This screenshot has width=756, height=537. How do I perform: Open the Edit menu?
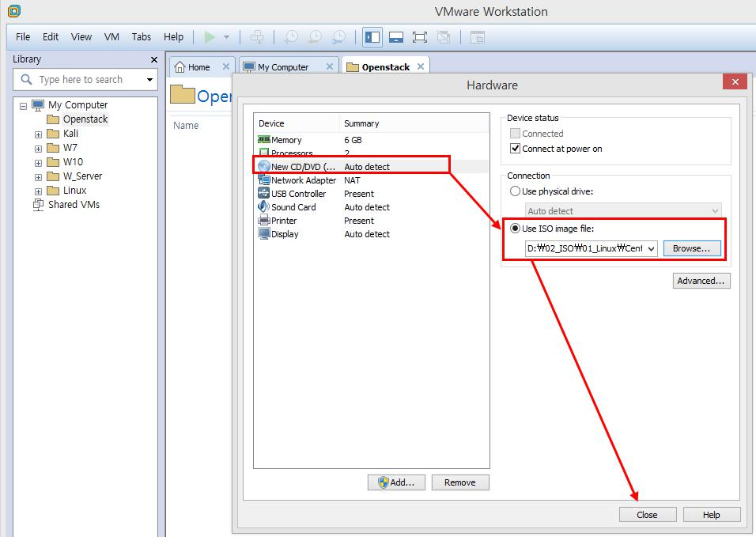tap(50, 37)
